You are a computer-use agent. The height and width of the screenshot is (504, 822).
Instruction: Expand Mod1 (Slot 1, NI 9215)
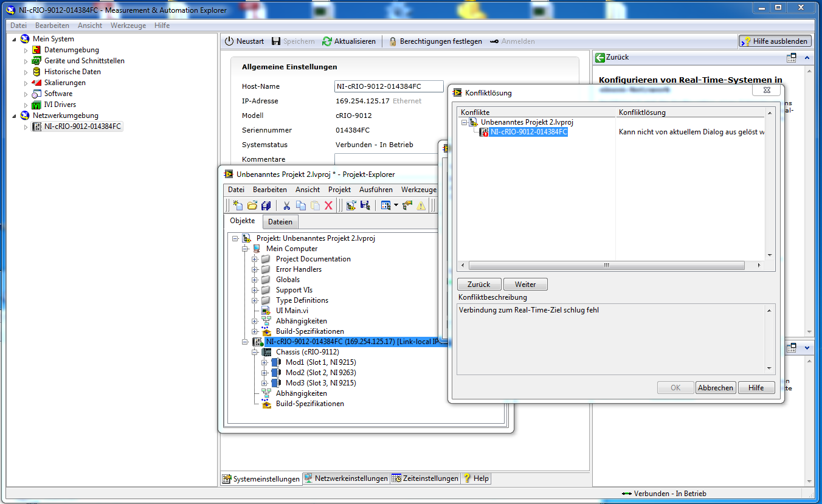[264, 362]
